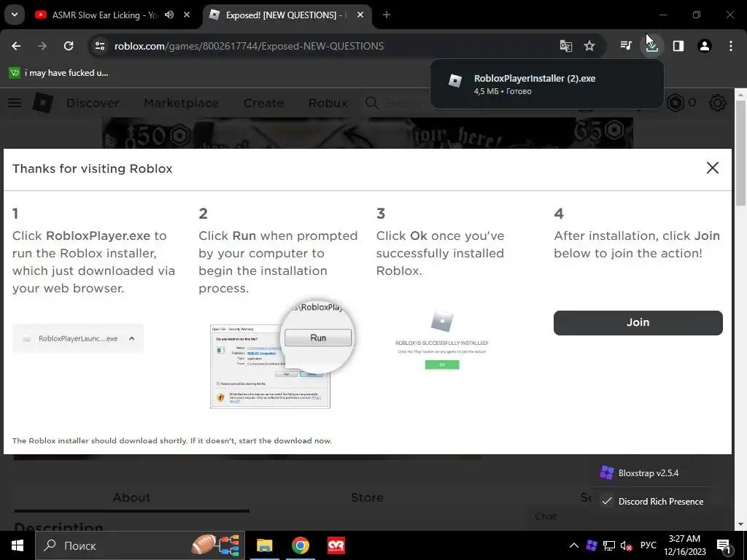Open the Marketplace page
Image resolution: width=747 pixels, height=560 pixels.
[181, 103]
